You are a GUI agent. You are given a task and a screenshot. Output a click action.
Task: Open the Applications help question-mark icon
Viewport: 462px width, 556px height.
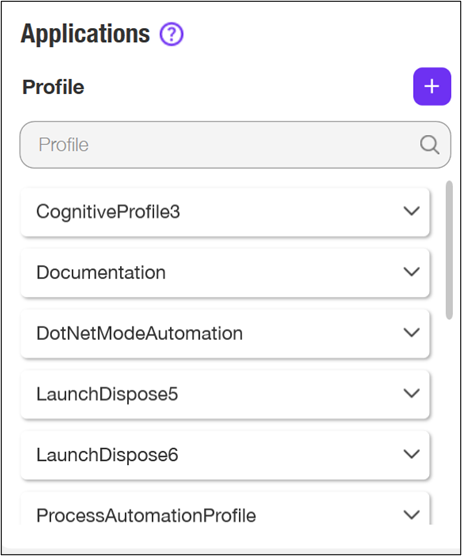point(171,34)
